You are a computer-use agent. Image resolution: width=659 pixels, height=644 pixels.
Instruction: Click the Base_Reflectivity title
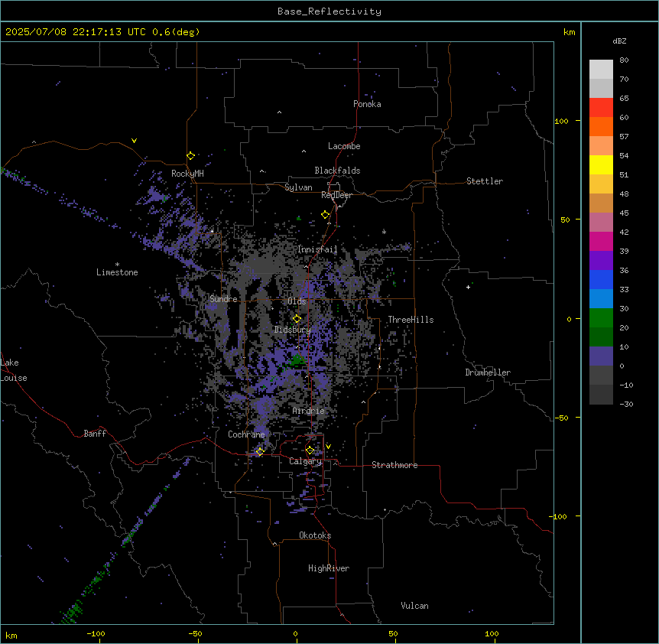(x=329, y=11)
